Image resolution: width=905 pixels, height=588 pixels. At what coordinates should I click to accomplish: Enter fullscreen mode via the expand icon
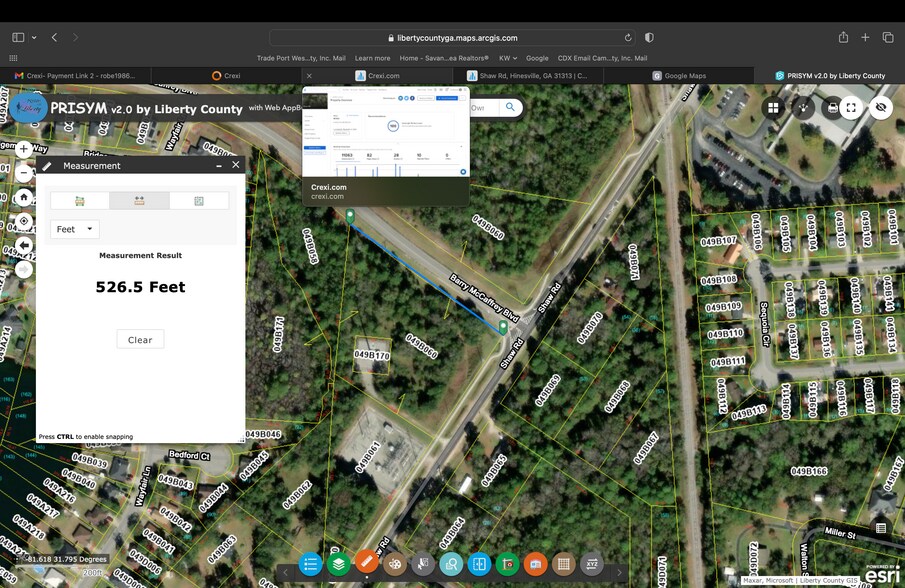pyautogui.click(x=851, y=107)
